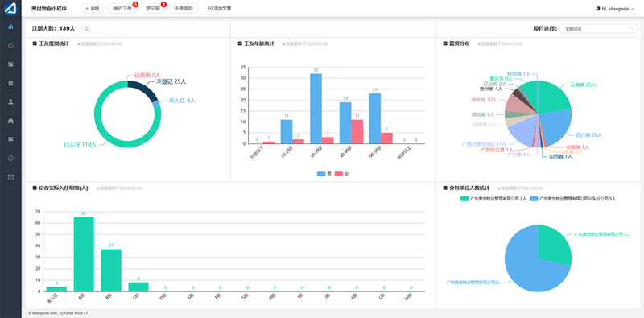The width and height of the screenshot is (644, 318).
Task: Toggle the 男 legend in age chart
Action: (x=324, y=174)
